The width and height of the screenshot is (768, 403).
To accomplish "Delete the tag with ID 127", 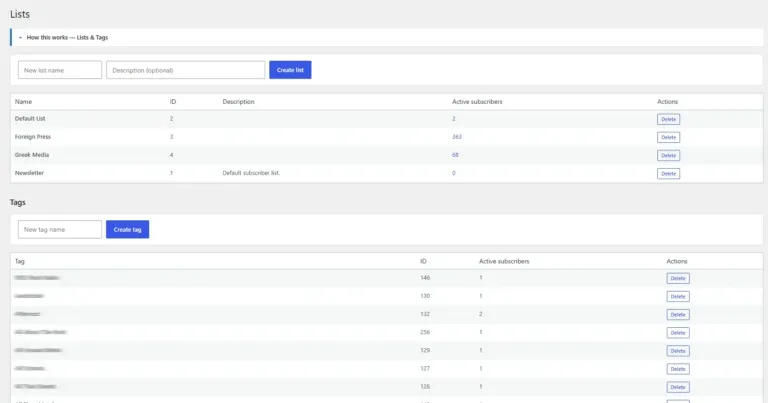I will click(x=678, y=369).
